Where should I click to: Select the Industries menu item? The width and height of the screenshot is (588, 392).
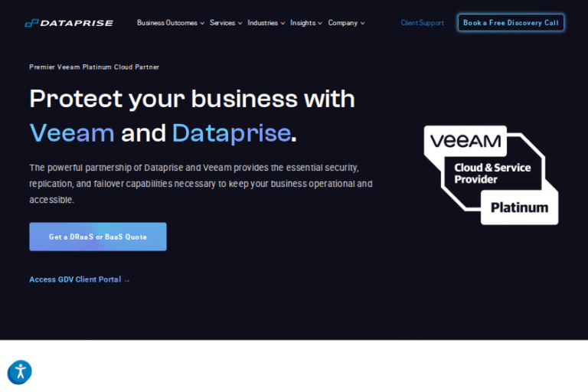point(263,23)
